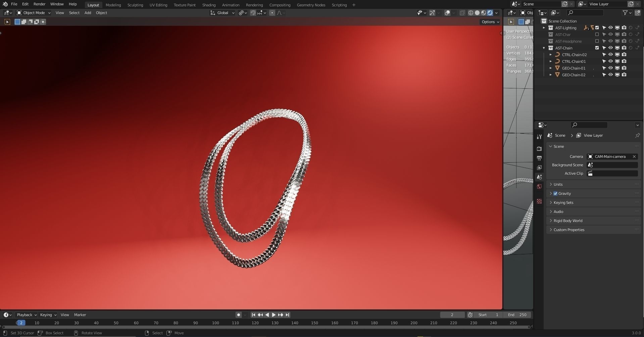644x337 pixels.
Task: Toggle snapping magnet icon in header
Action: pos(253,13)
